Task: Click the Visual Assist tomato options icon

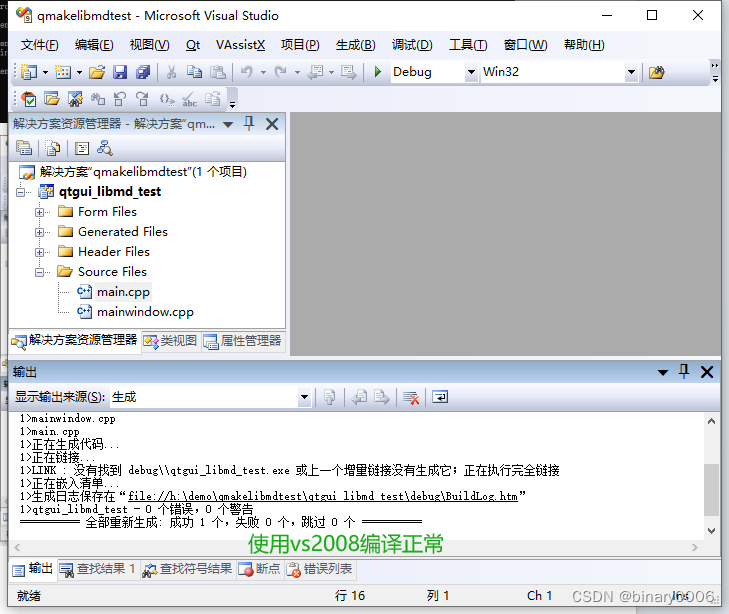Action: (29, 99)
